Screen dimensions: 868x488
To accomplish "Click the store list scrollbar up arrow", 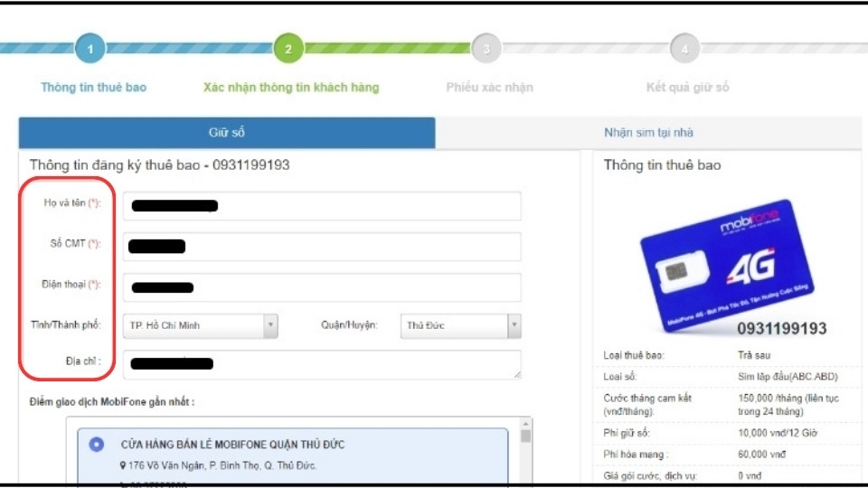I will point(525,424).
